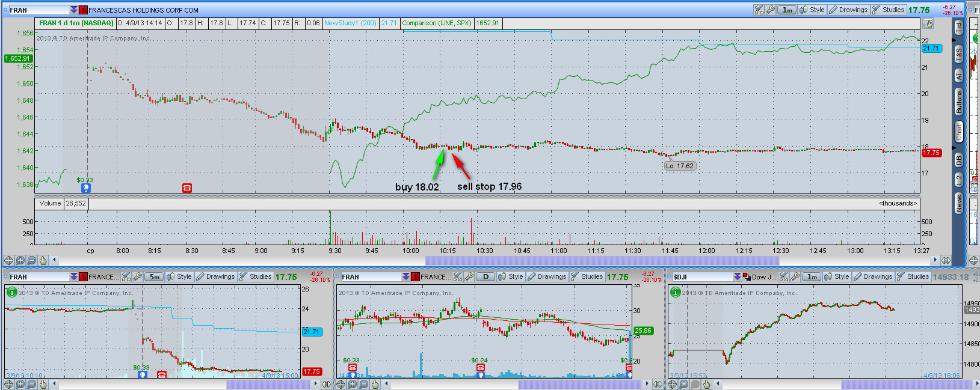Open Studies menu in the 5m chart
Screen dimensions: 980x390
pyautogui.click(x=255, y=276)
